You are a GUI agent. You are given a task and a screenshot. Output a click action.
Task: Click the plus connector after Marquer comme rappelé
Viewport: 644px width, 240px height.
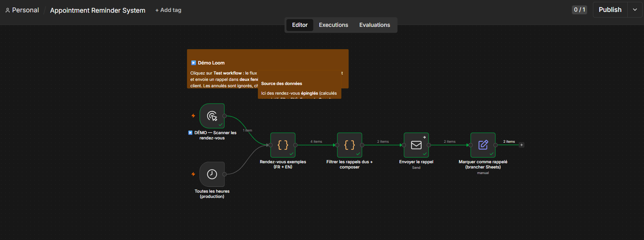coord(521,145)
